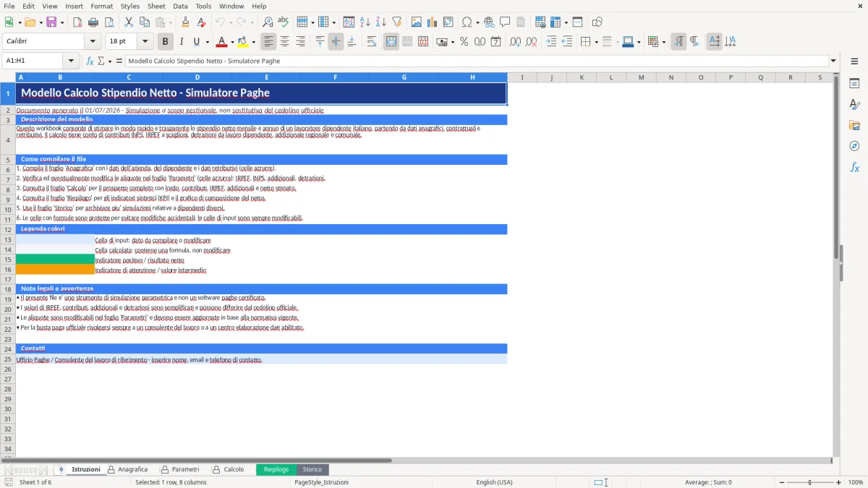Click the zoom out minus button

click(x=782, y=482)
